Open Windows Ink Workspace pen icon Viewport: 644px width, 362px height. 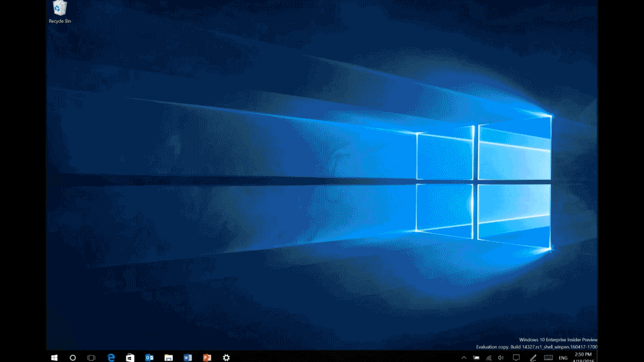click(533, 357)
